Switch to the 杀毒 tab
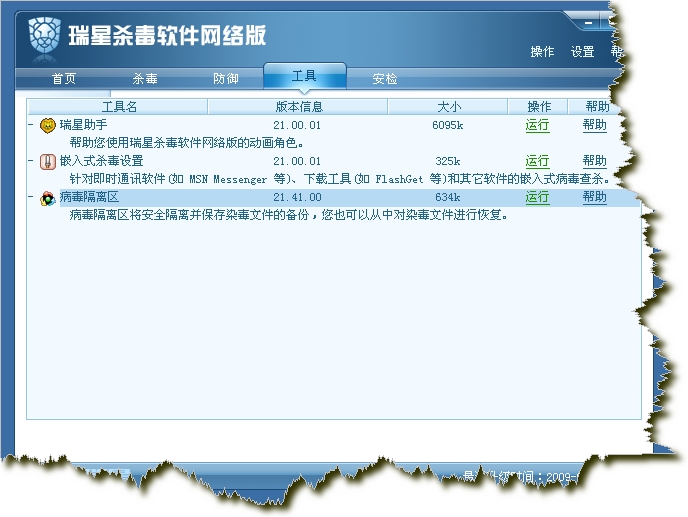 (145, 79)
